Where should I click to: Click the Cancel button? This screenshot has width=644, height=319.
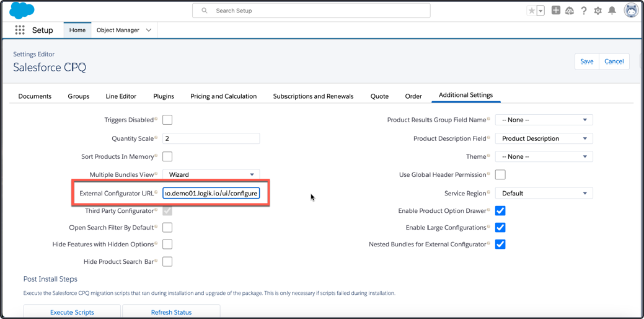pos(614,61)
